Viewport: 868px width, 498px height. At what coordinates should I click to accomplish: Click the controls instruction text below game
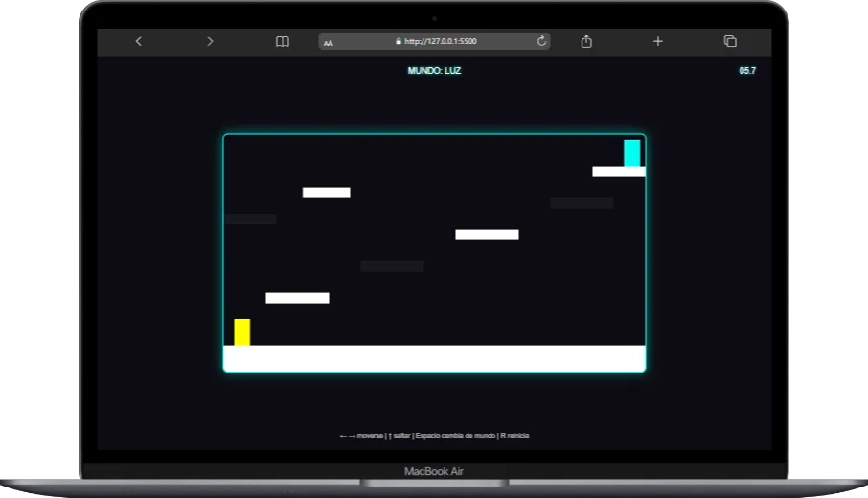pos(434,436)
